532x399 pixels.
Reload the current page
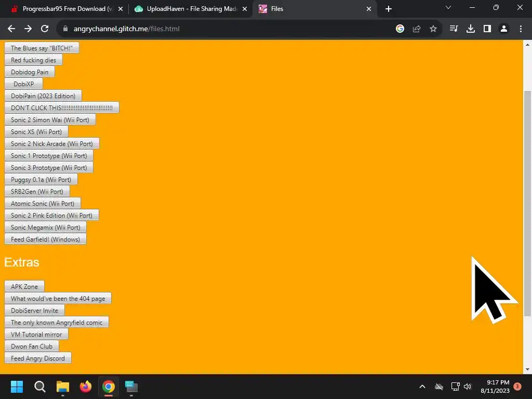[x=45, y=29]
